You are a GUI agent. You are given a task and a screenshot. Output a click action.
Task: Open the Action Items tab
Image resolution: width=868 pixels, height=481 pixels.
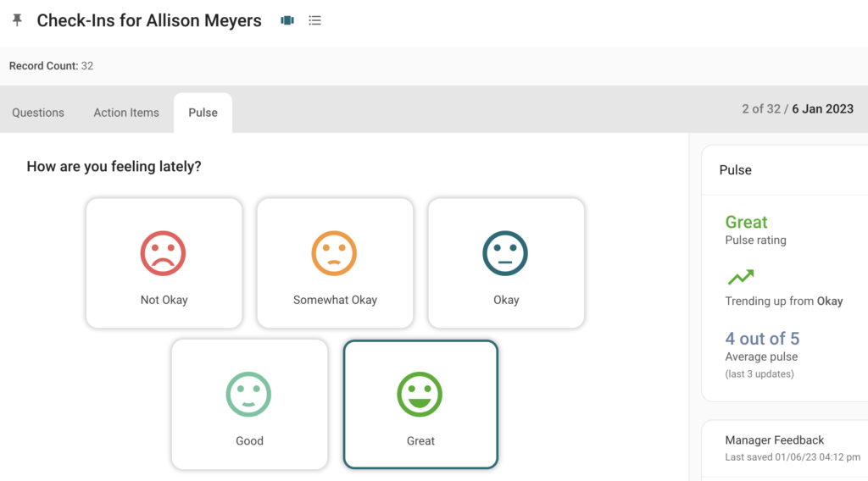(x=126, y=113)
